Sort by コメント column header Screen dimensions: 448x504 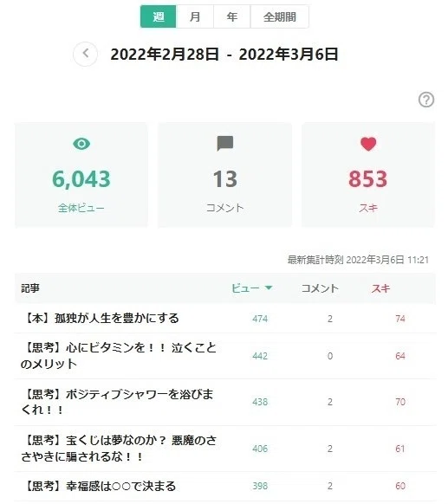320,288
